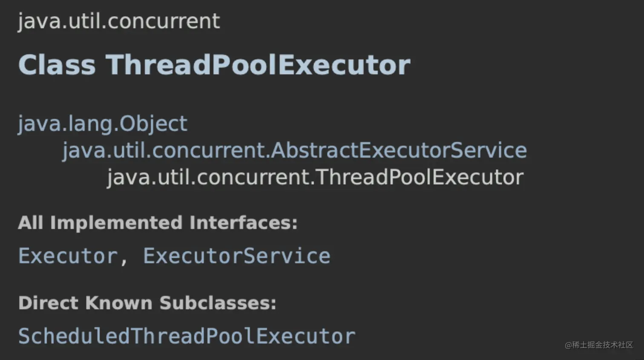
Task: Click the '@' symbol in the watermark
Action: tap(568, 345)
